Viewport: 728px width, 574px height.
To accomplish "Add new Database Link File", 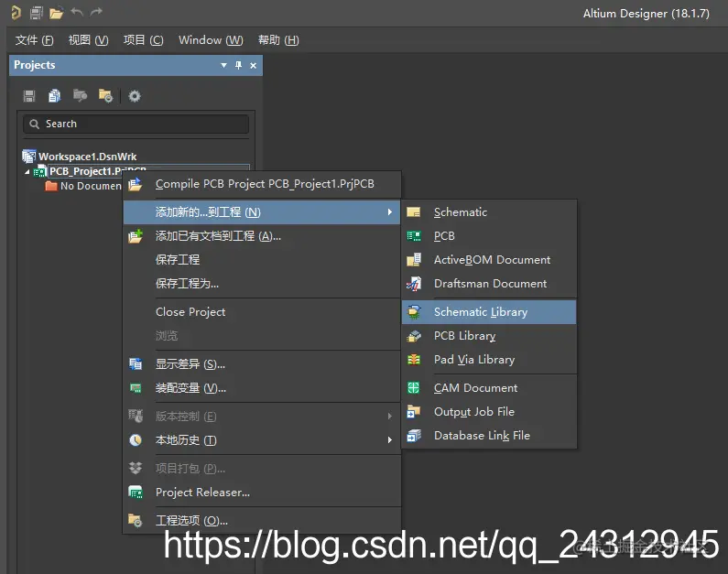I will pyautogui.click(x=489, y=435).
